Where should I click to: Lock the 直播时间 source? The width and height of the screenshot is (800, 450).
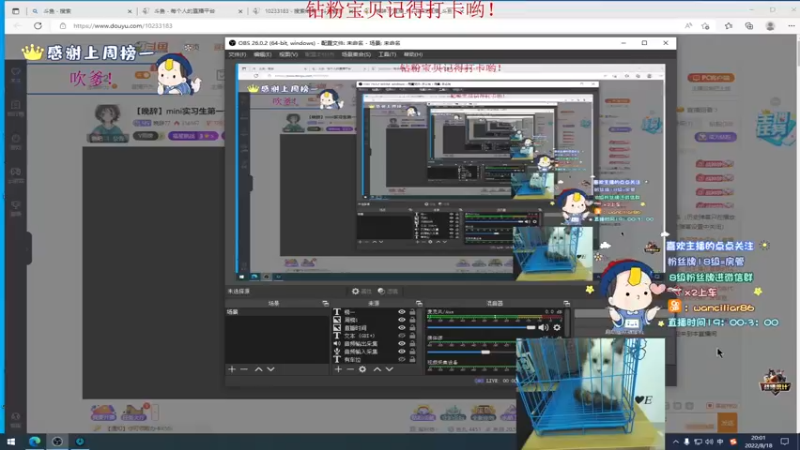[x=412, y=328]
